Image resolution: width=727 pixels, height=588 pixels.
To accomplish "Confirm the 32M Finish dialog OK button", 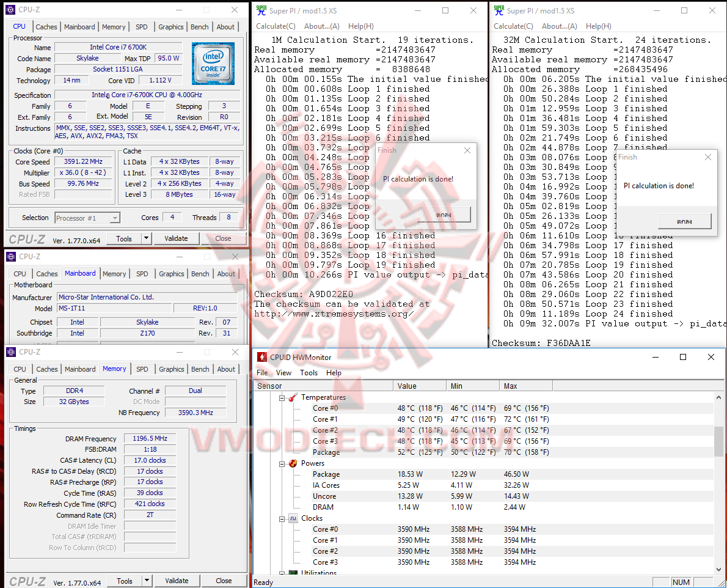I will coord(684,222).
